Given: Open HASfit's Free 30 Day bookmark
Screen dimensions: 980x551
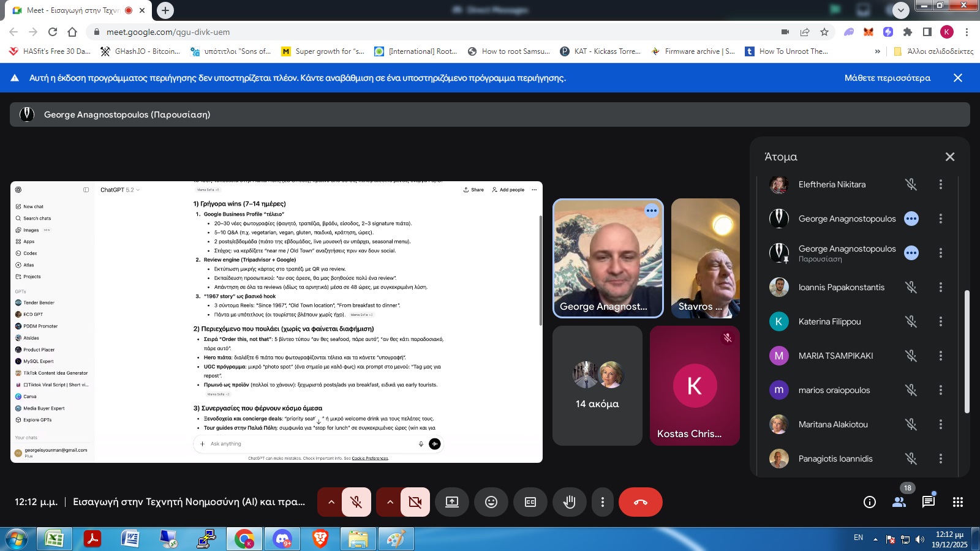Looking at the screenshot, I should point(50,51).
